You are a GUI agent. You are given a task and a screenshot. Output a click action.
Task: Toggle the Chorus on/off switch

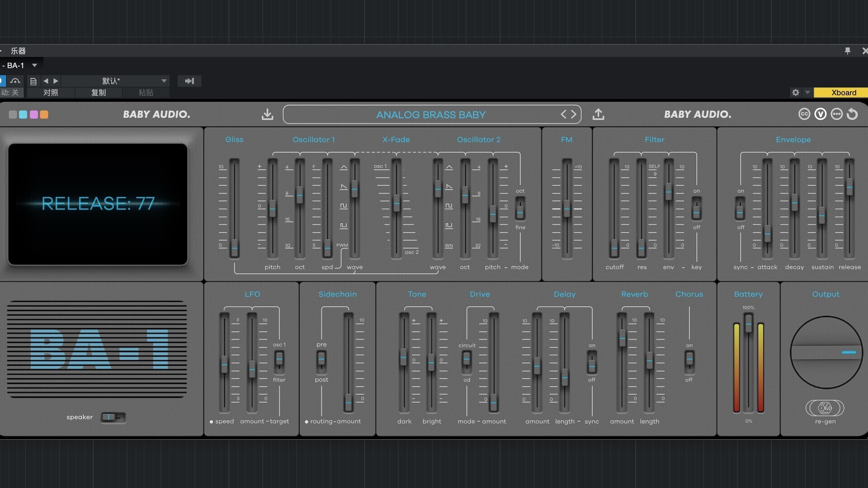click(689, 362)
